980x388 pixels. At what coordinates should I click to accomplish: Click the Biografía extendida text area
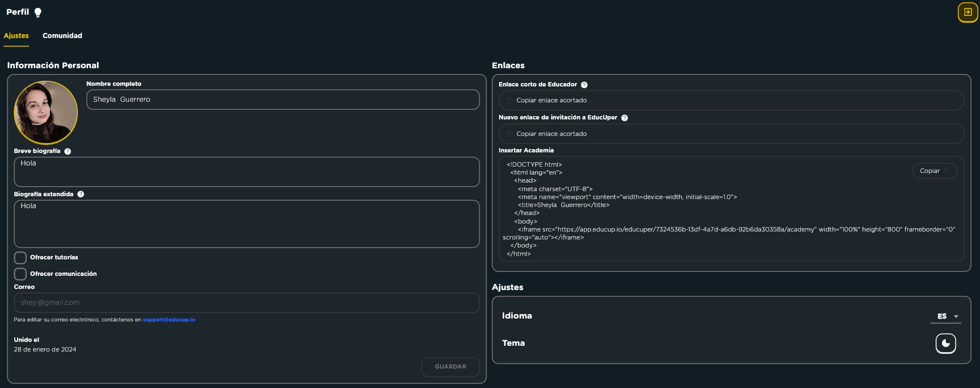click(247, 224)
